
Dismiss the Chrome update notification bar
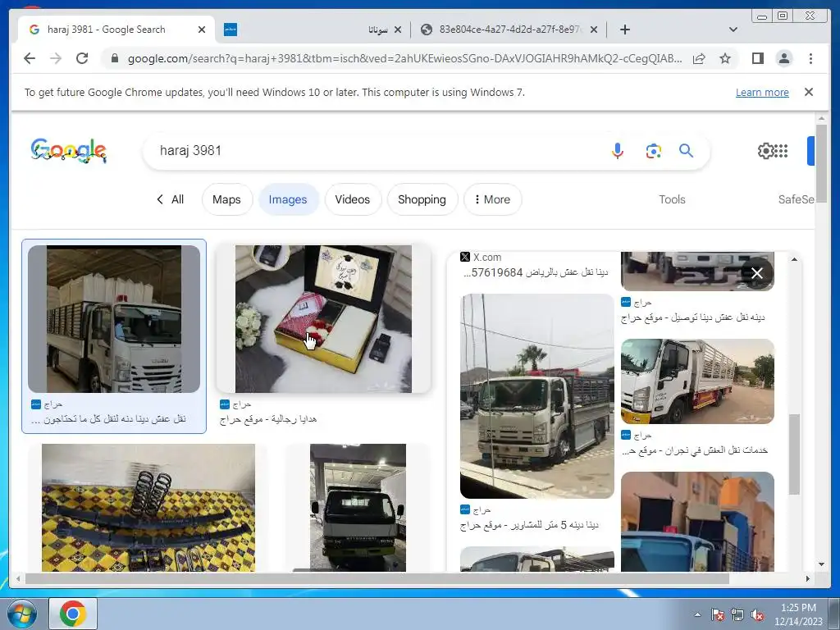(808, 92)
